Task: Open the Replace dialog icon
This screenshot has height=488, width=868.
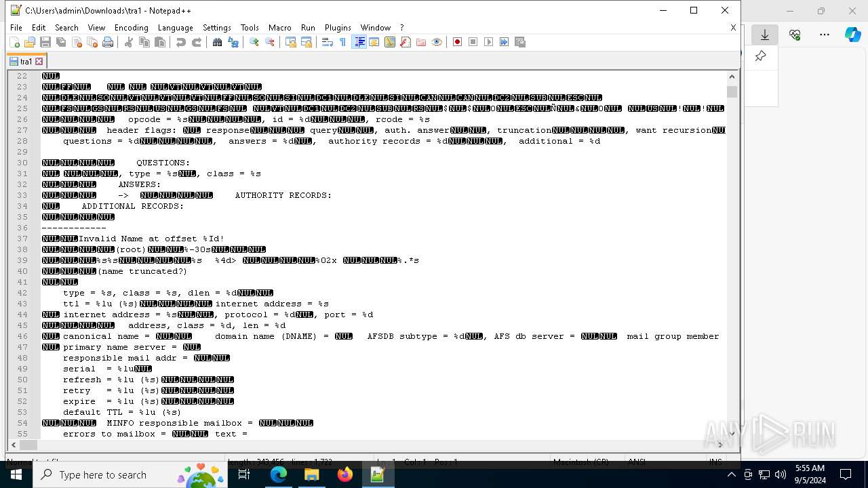Action: click(x=233, y=42)
